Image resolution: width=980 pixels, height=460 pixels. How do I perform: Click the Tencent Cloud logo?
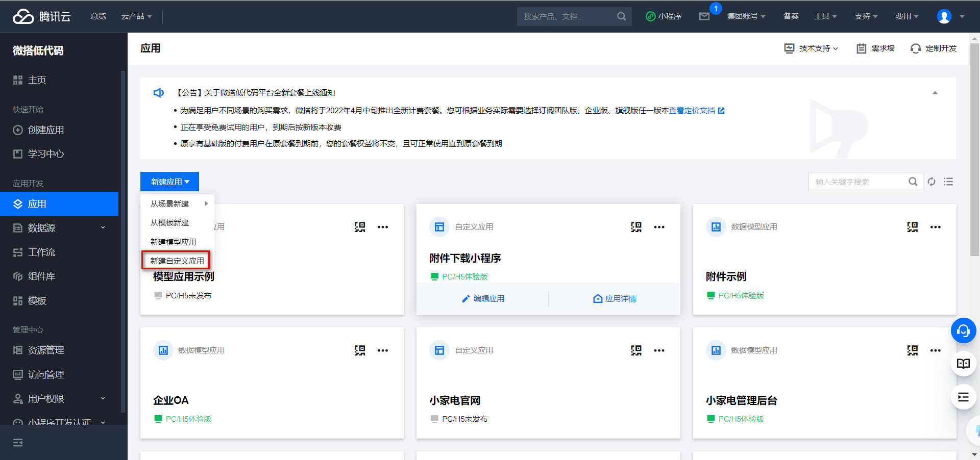42,16
